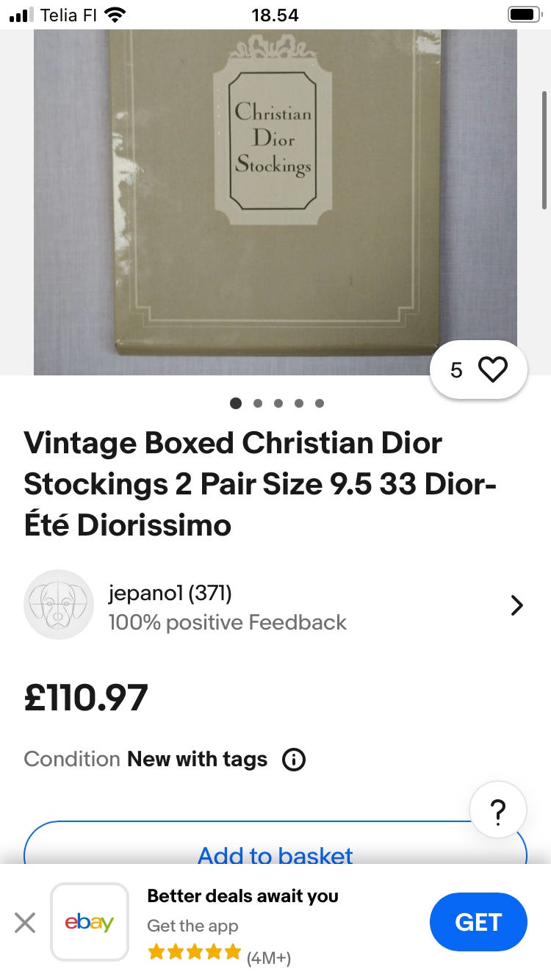Open seller jepano1 avatar image
Screen dimensions: 551x980
[x=59, y=605]
